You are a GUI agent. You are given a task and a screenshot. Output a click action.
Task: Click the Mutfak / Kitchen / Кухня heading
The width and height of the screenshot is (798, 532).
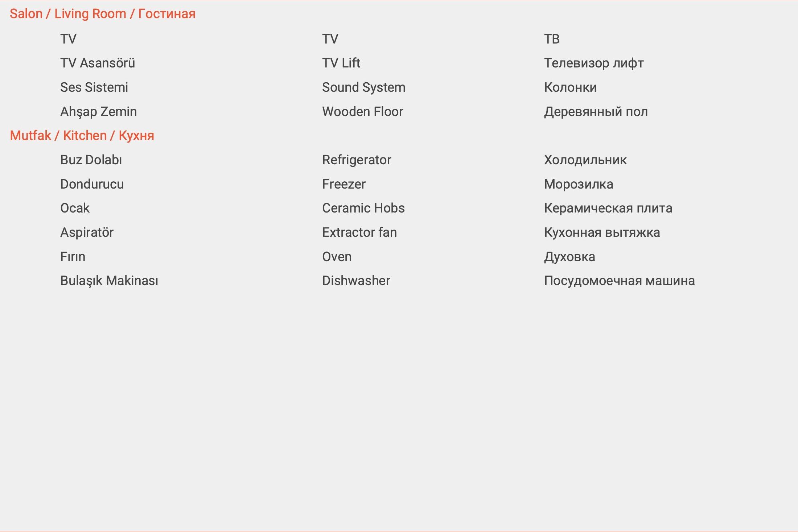pyautogui.click(x=82, y=136)
